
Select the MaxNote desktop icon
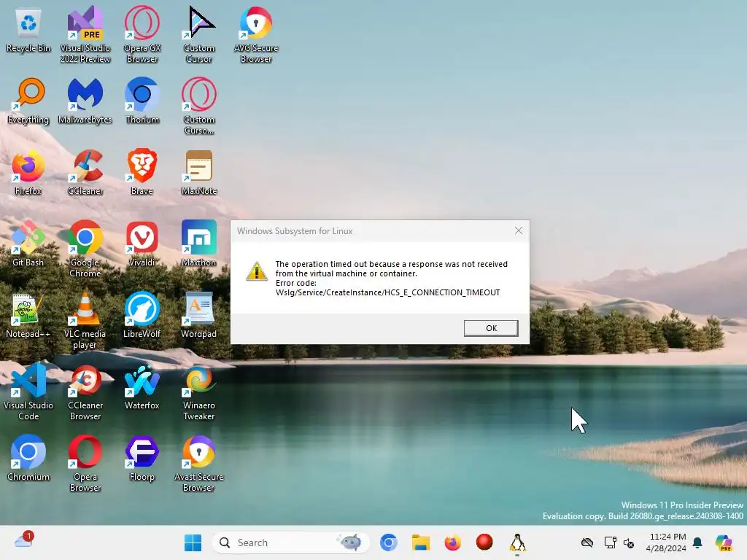[x=199, y=172]
